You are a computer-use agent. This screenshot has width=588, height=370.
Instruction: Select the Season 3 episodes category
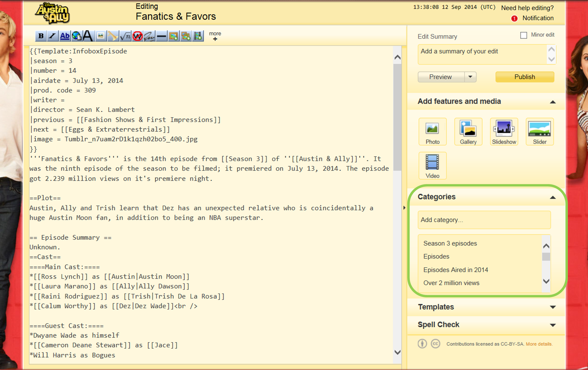(450, 243)
